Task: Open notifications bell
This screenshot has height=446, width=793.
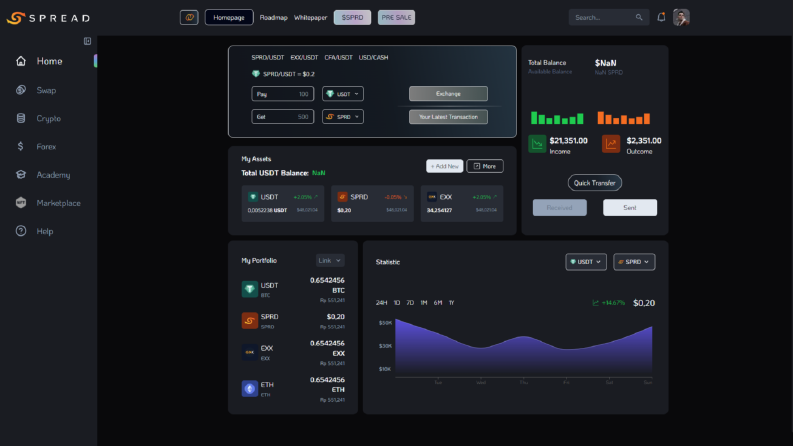Action: pyautogui.click(x=661, y=17)
